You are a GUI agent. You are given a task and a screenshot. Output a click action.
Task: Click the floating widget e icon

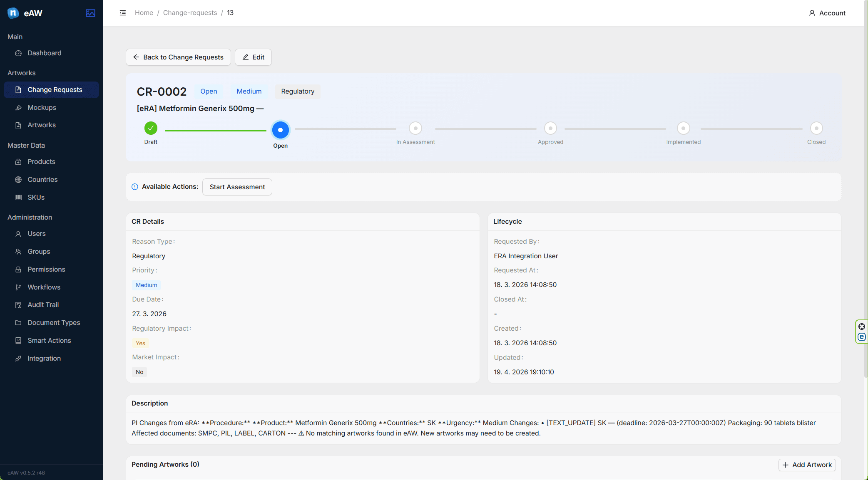click(x=862, y=337)
